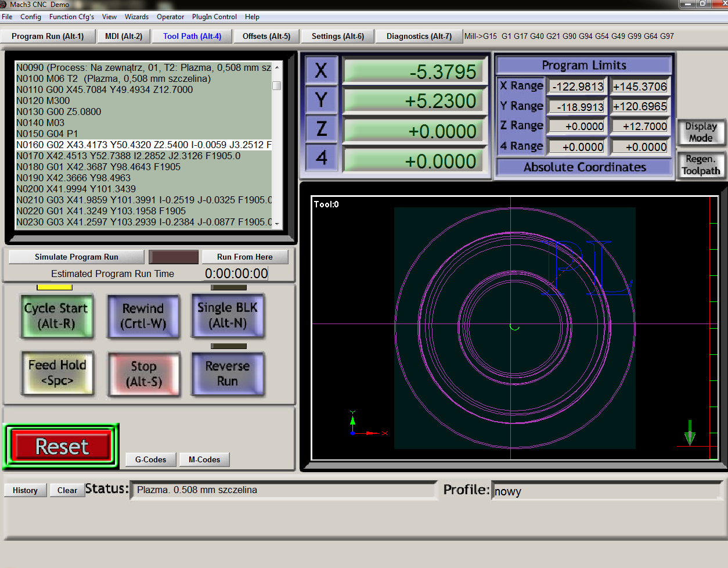728x568 pixels.
Task: Open the Operator menu
Action: coord(170,17)
